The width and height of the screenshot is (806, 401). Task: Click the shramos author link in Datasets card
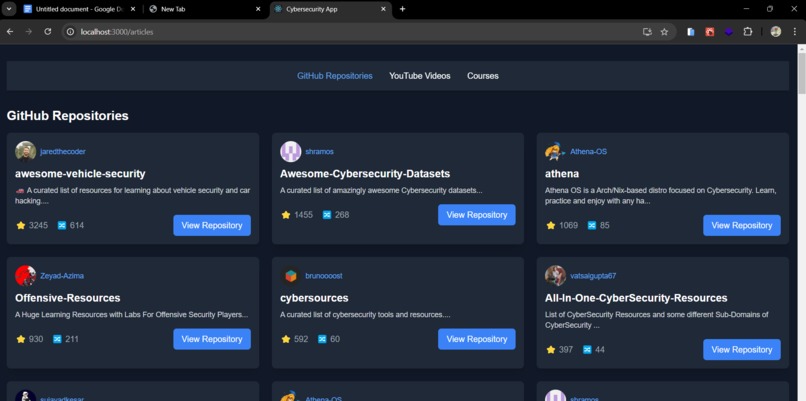319,152
